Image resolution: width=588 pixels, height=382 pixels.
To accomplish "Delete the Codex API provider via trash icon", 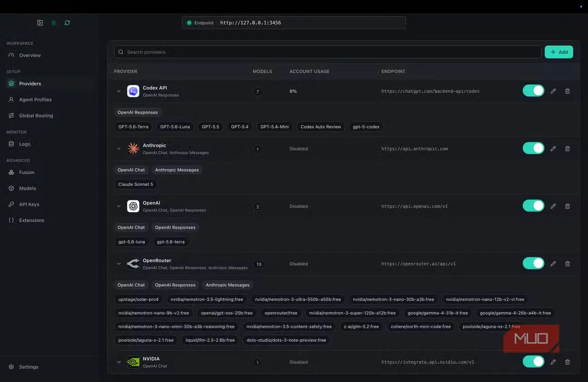I will (568, 91).
